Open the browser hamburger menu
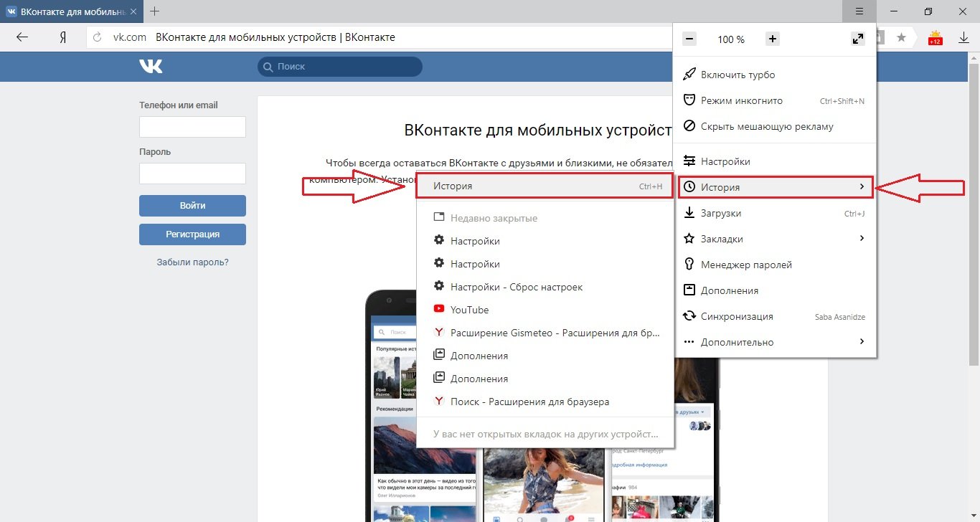980x522 pixels. click(x=859, y=11)
